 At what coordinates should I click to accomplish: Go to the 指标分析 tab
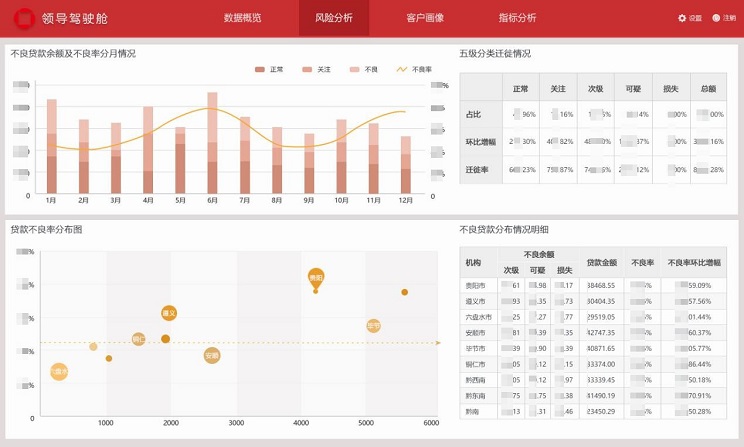[517, 18]
